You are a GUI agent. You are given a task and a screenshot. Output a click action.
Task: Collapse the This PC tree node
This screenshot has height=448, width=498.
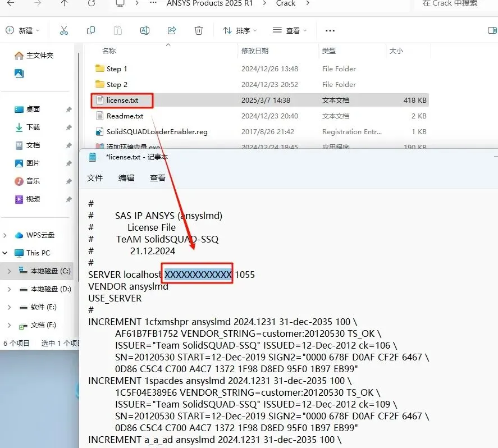point(4,253)
